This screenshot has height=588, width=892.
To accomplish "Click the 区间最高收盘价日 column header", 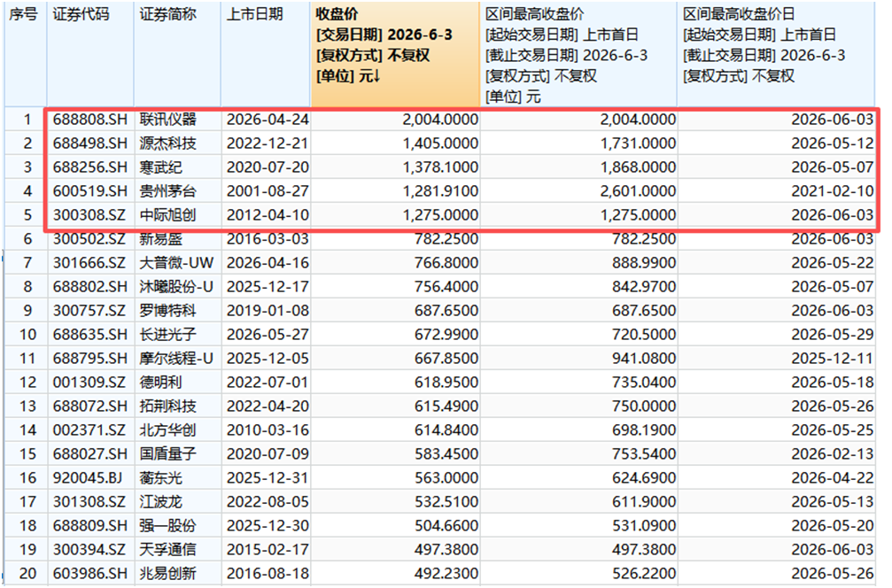I will [777, 55].
